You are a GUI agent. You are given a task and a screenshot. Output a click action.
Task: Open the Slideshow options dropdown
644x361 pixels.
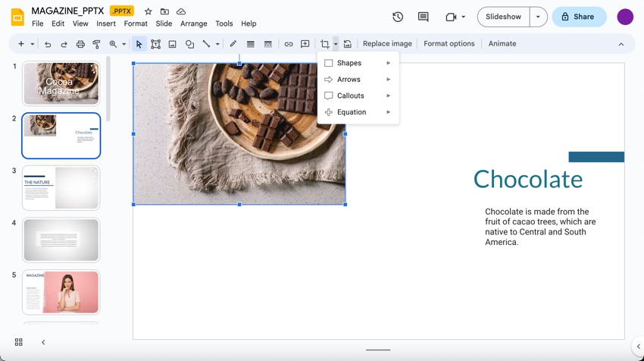[x=538, y=17]
